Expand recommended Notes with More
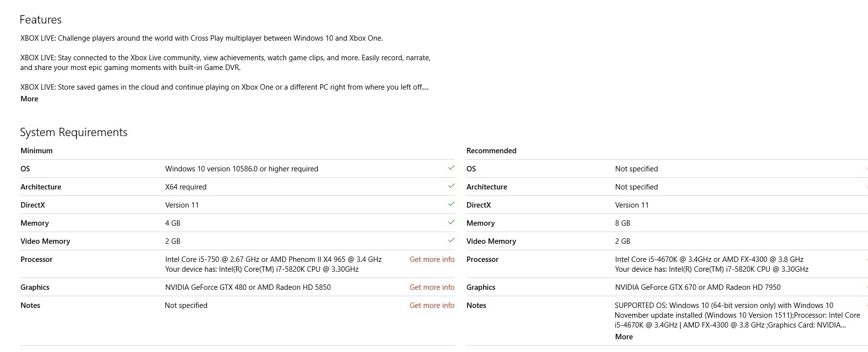Screen dimensions: 868x352 (623, 337)
